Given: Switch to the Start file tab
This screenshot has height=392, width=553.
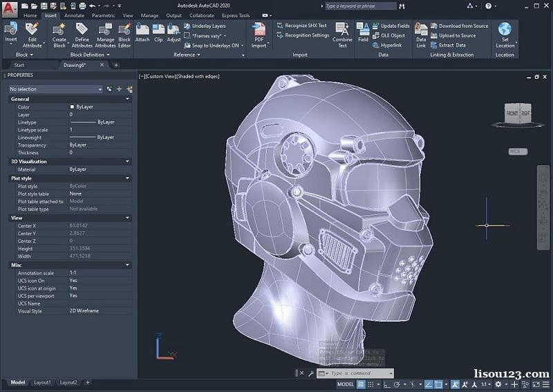Looking at the screenshot, I should 19,65.
